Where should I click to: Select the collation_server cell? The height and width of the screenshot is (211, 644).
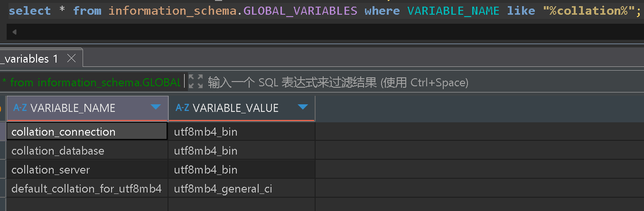[x=87, y=170]
